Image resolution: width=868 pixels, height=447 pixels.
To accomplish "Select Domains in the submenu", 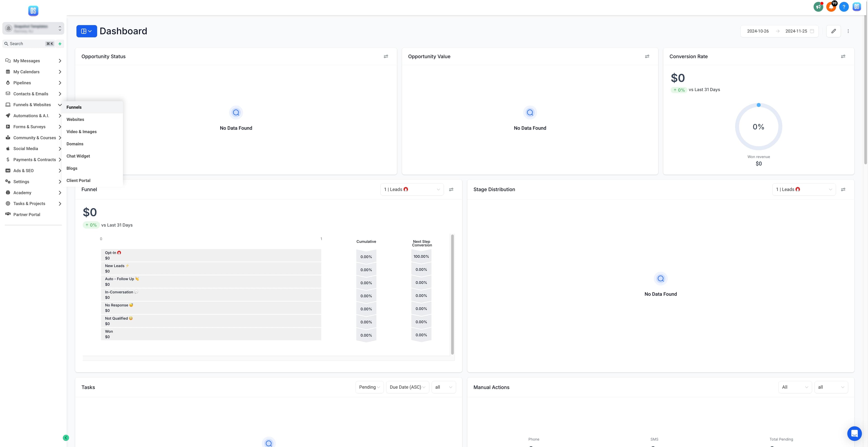I will coord(92,144).
